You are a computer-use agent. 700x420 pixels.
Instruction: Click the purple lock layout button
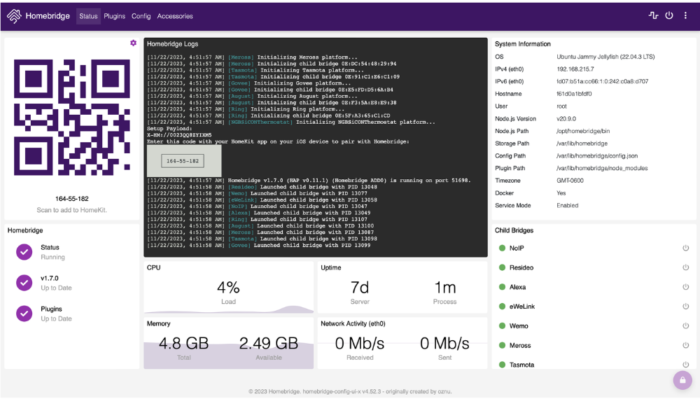683,380
